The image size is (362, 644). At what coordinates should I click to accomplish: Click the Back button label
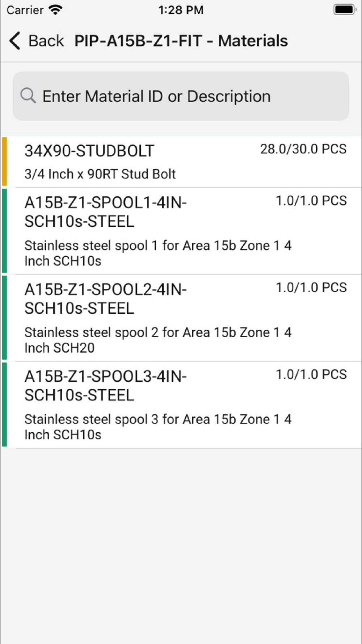(46, 41)
